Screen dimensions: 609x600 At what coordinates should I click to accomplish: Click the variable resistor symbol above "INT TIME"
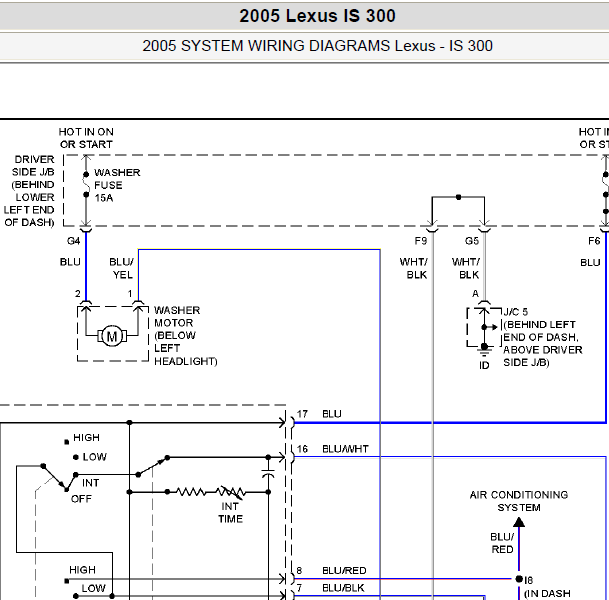[x=231, y=492]
